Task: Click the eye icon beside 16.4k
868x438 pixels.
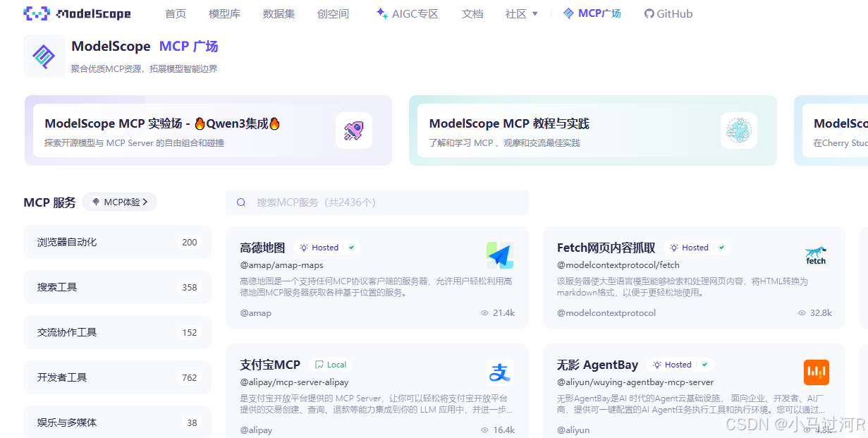Action: click(484, 430)
